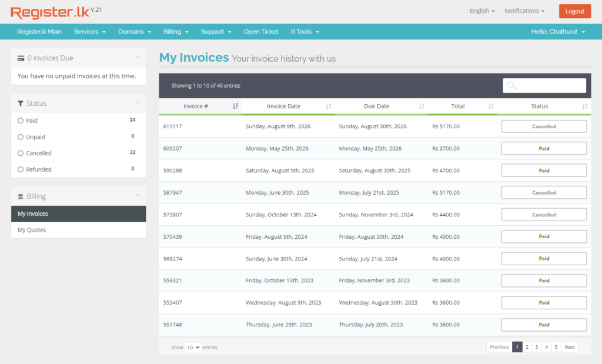
Task: Click the credit card icon beside Invoices Due
Action: pyautogui.click(x=21, y=58)
